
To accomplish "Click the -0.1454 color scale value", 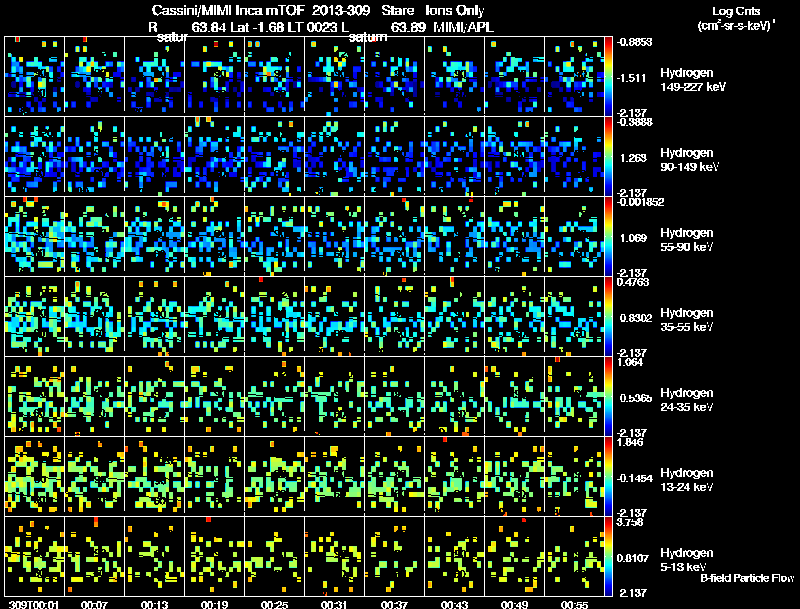I will point(634,478).
